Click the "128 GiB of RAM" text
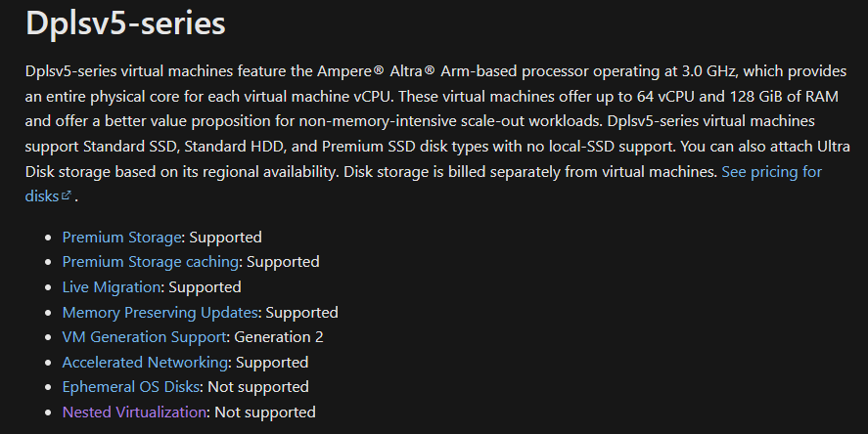The width and height of the screenshot is (868, 434). pos(783,96)
